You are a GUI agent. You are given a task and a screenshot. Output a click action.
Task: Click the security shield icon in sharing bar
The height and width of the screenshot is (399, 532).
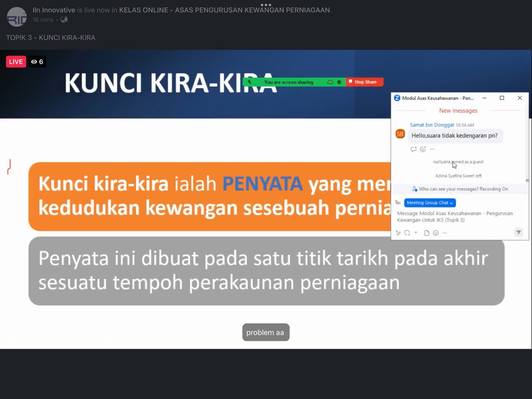tap(339, 82)
